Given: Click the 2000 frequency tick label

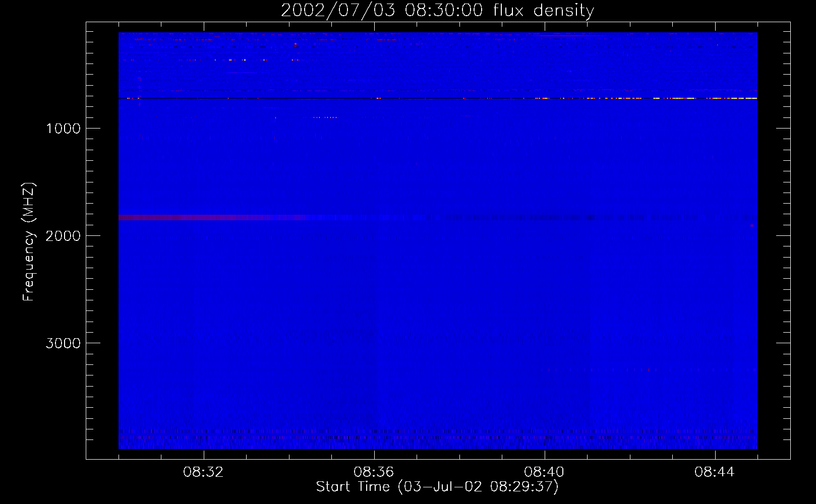Looking at the screenshot, I should pyautogui.click(x=63, y=236).
